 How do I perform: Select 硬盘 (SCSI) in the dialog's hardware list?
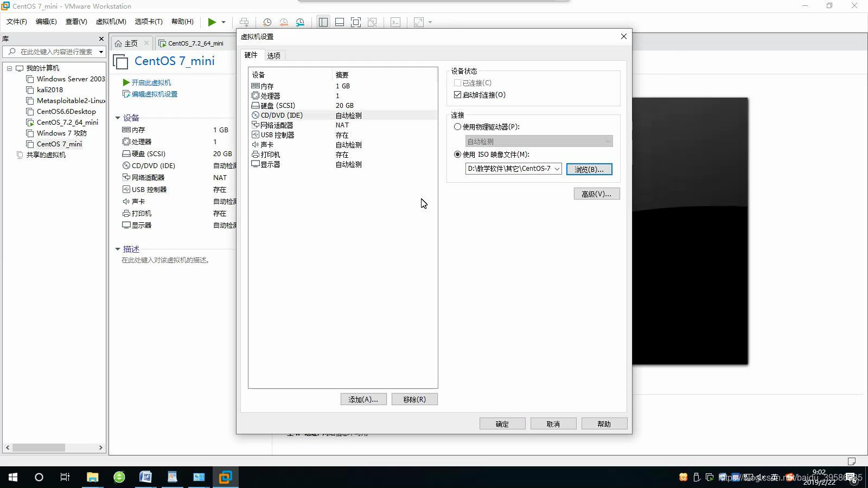tap(343, 105)
